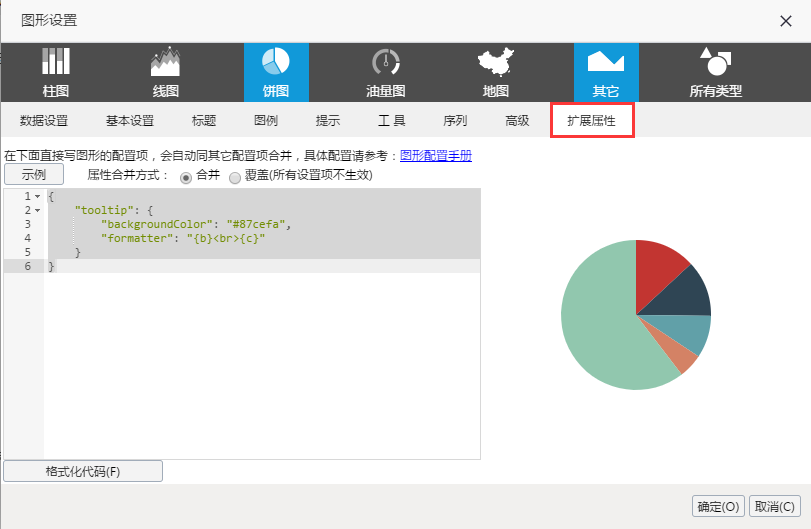Pick the 油量图 gauge chart type
The height and width of the screenshot is (529, 811).
pos(386,72)
